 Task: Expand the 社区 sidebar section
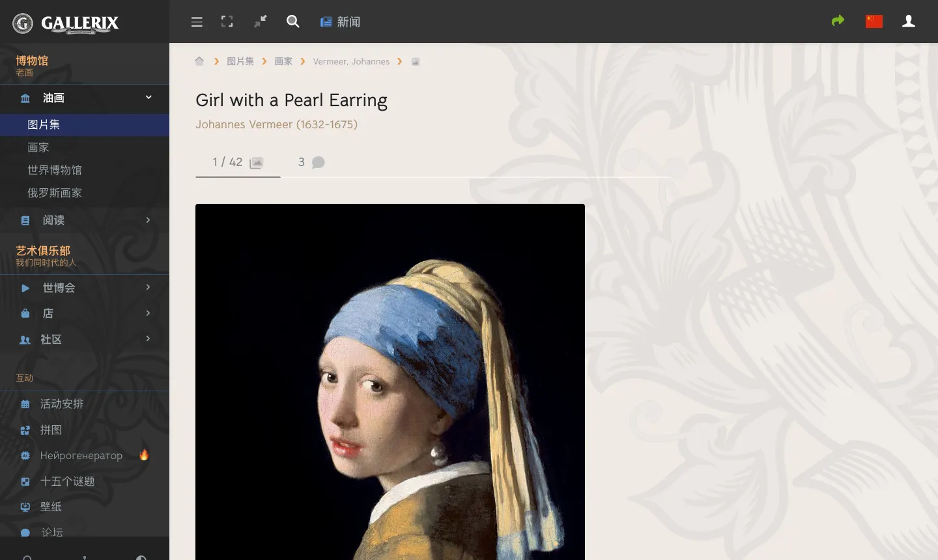coord(85,339)
